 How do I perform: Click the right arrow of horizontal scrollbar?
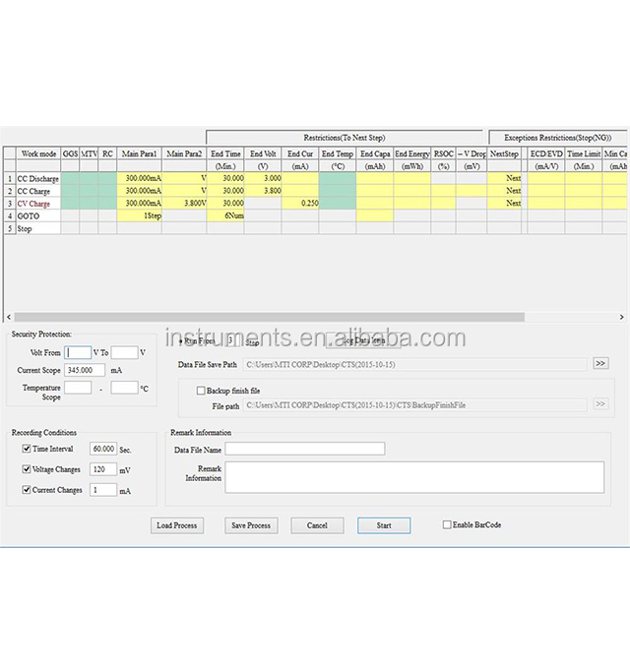point(621,318)
